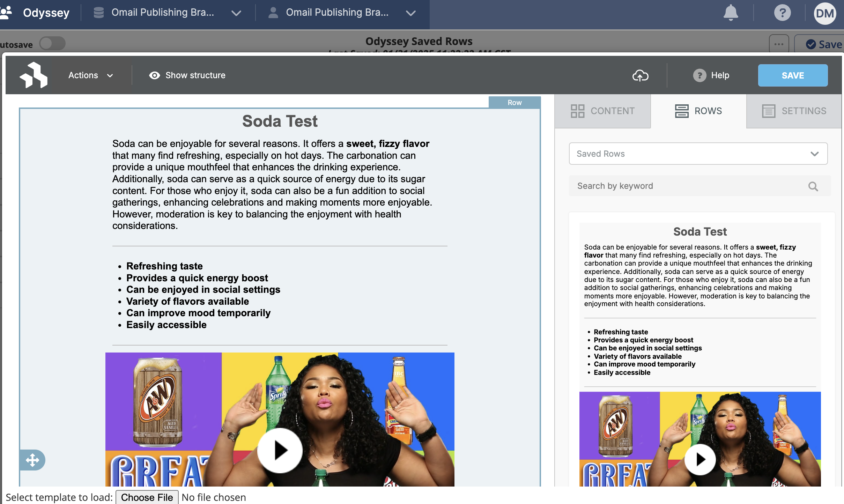Viewport: 844px width, 504px height.
Task: Click the search magnifier icon
Action: [813, 186]
